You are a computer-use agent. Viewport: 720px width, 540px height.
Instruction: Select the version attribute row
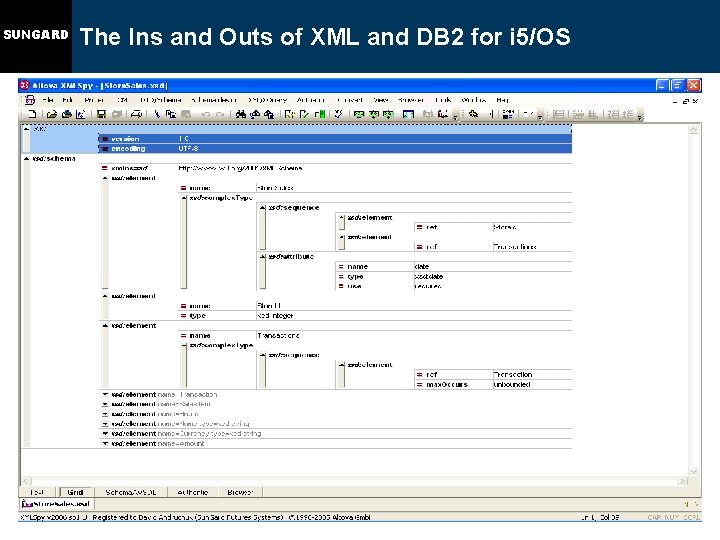[336, 138]
